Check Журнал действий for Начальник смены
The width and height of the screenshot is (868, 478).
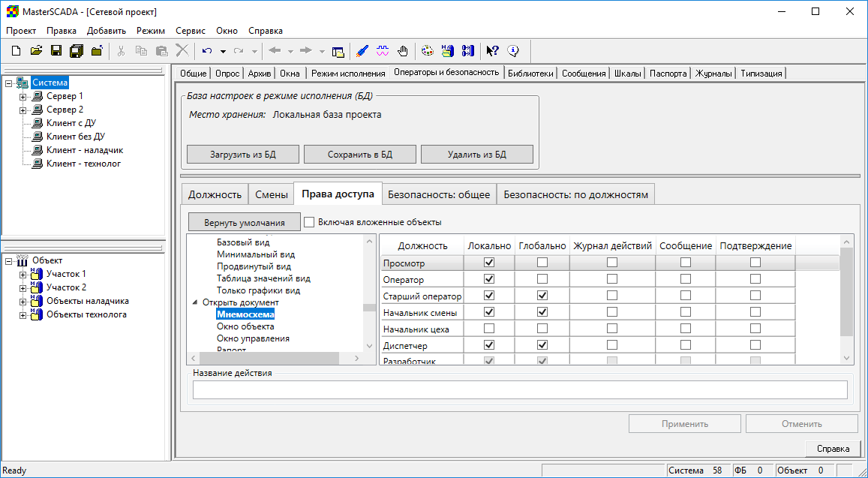tap(611, 312)
